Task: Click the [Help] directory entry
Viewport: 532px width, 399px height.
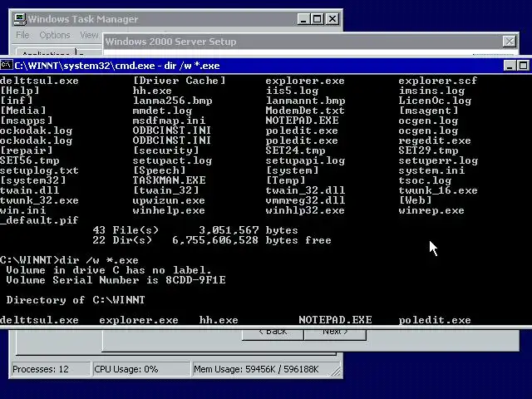Action: pyautogui.click(x=20, y=91)
